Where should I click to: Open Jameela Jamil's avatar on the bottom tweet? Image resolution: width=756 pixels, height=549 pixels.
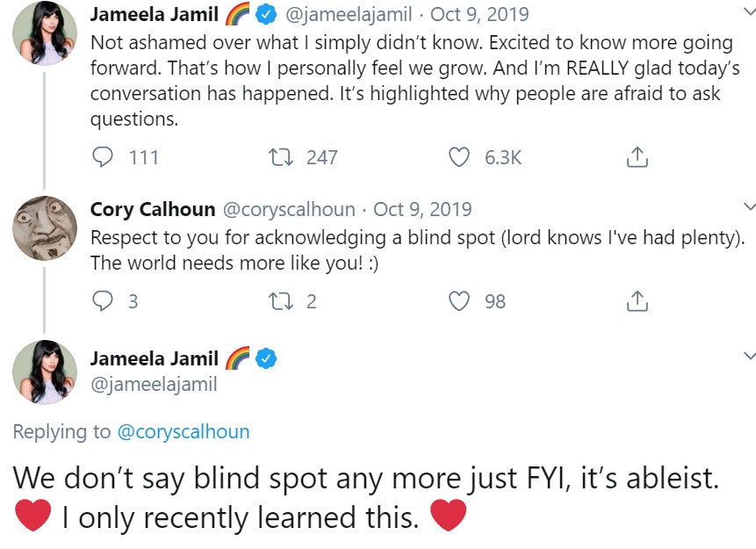coord(45,372)
